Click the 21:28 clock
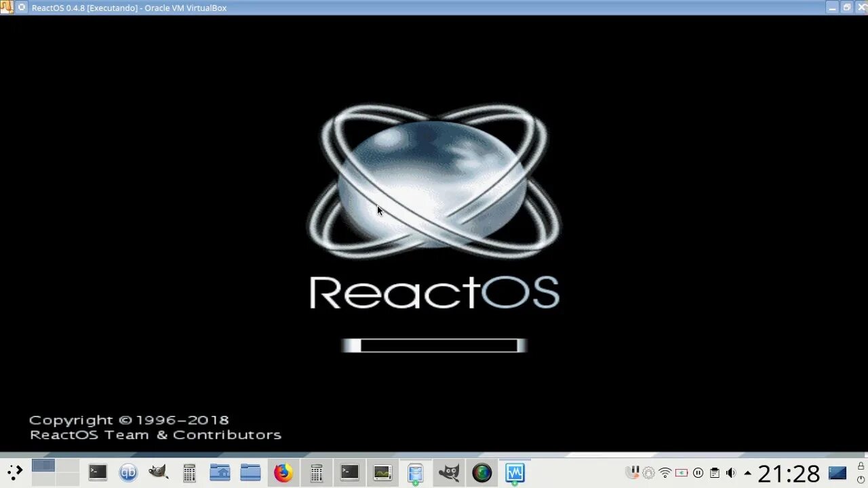This screenshot has height=488, width=868. [x=789, y=473]
